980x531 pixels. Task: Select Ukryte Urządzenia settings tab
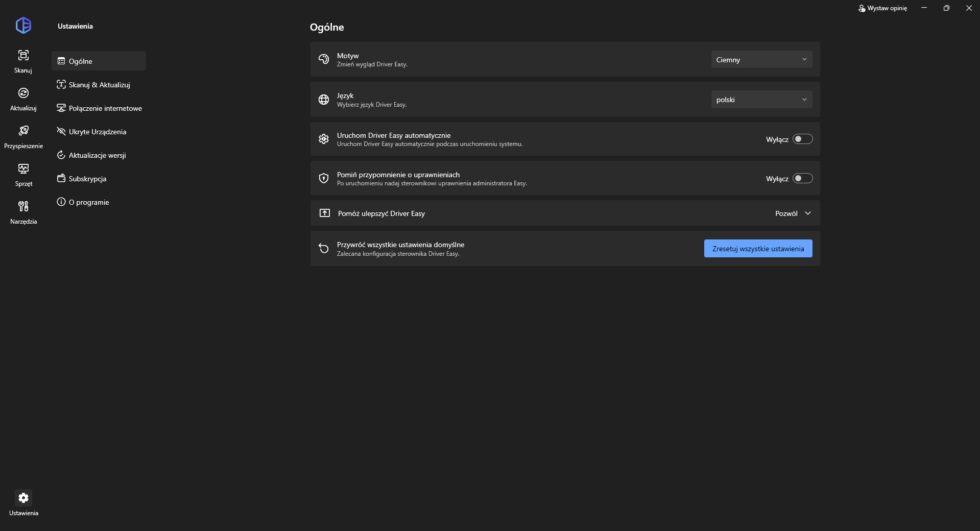pos(99,131)
